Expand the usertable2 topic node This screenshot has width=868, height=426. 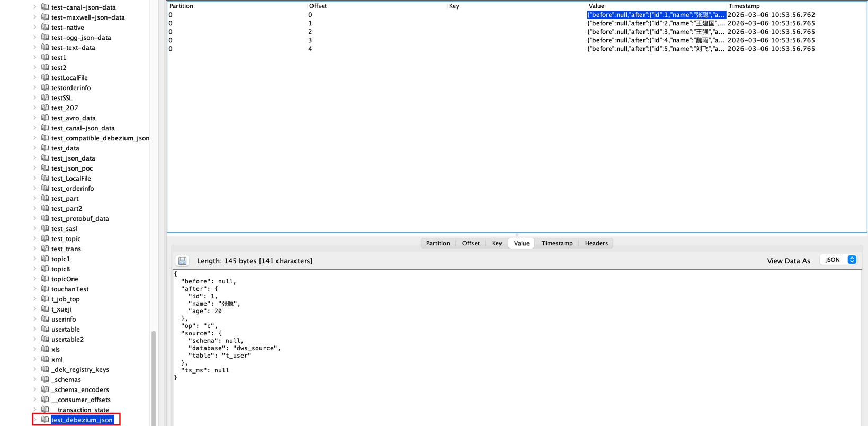(35, 339)
